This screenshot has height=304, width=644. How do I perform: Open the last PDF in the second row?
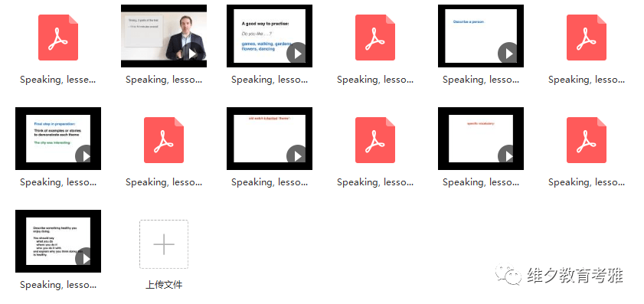coord(587,140)
